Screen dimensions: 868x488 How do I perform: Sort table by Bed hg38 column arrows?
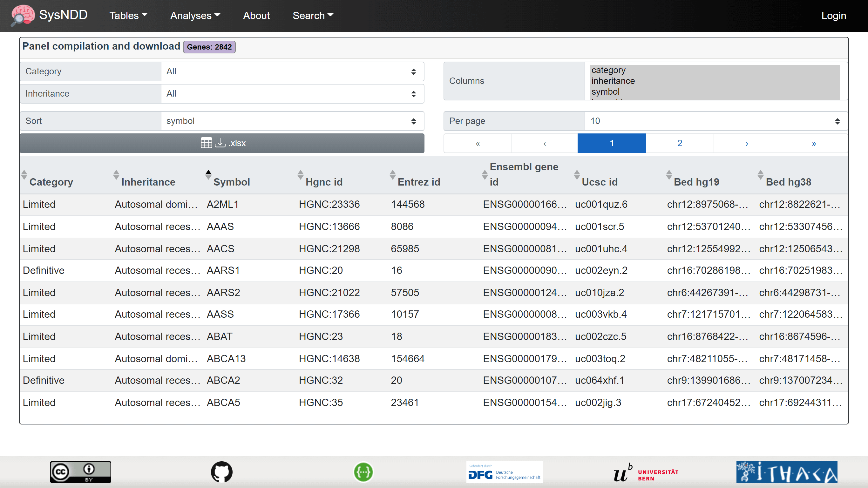761,174
